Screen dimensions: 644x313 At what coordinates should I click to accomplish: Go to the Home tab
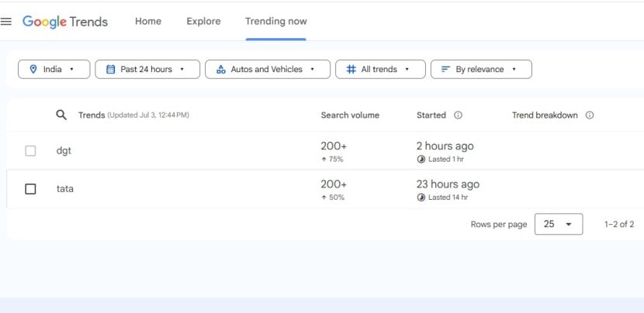coord(148,22)
